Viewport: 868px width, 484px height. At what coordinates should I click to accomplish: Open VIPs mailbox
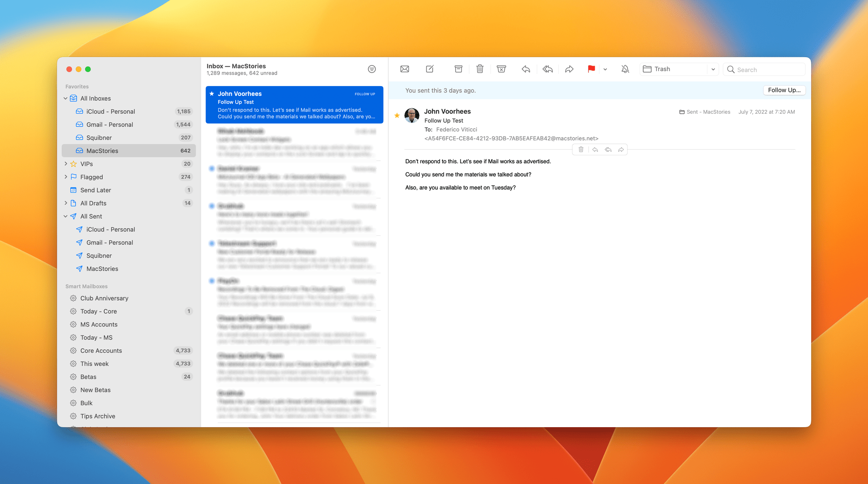(x=129, y=164)
